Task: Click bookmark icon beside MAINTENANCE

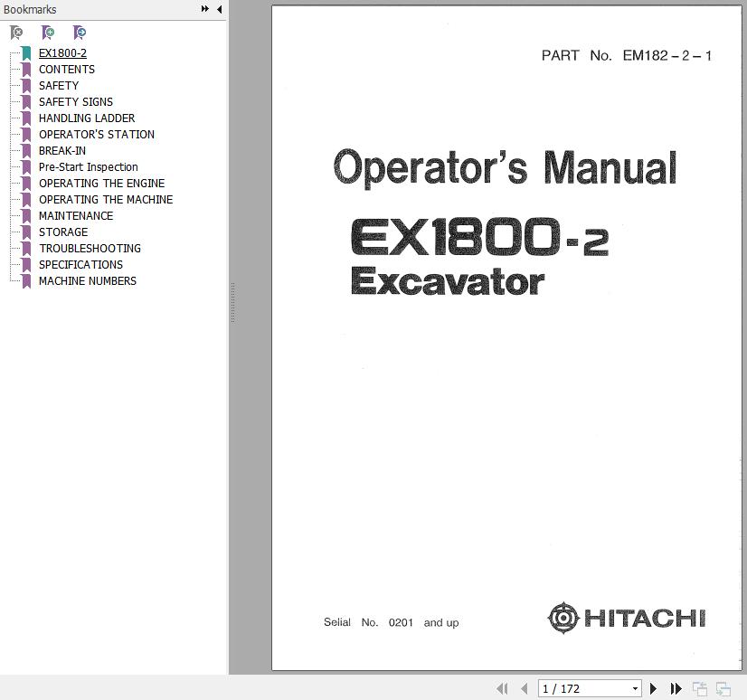Action: coord(26,216)
